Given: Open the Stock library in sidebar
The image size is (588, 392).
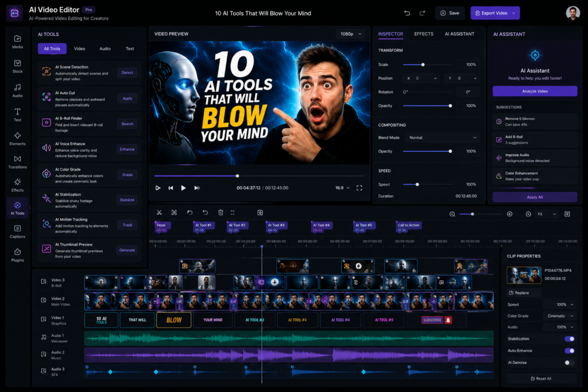Looking at the screenshot, I should click(17, 66).
